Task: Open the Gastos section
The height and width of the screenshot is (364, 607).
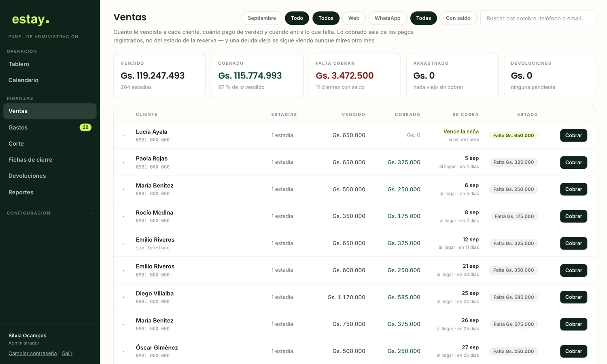Action: [x=50, y=127]
